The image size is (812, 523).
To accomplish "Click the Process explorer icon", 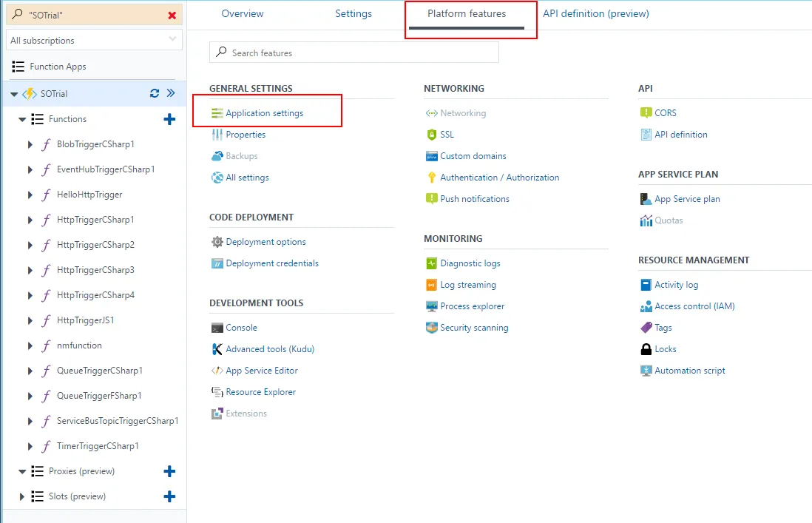I will click(x=431, y=306).
